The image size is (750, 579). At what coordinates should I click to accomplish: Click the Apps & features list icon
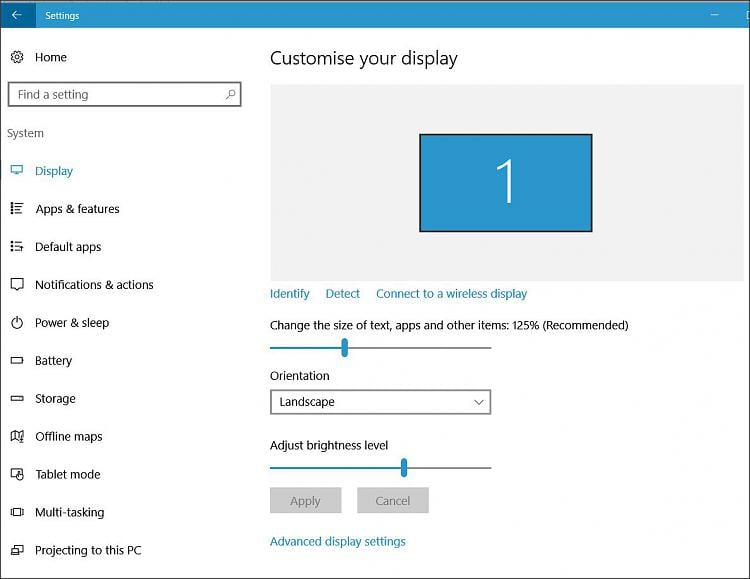coord(17,208)
